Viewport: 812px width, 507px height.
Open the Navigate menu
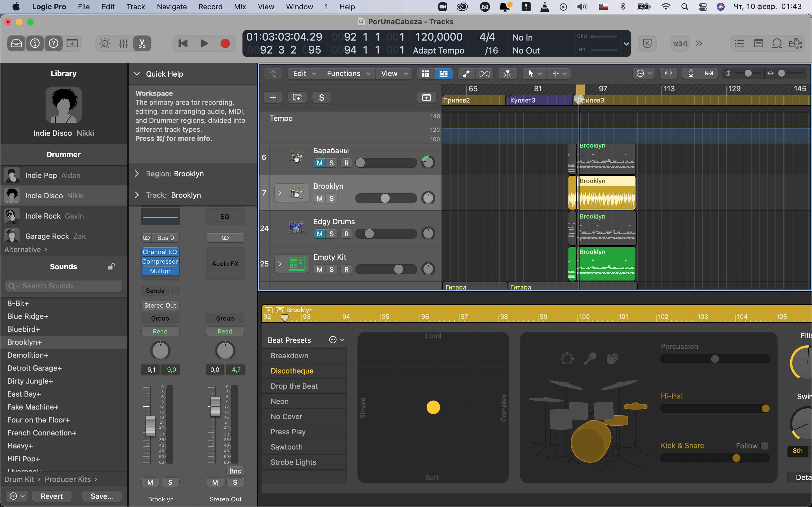click(171, 7)
